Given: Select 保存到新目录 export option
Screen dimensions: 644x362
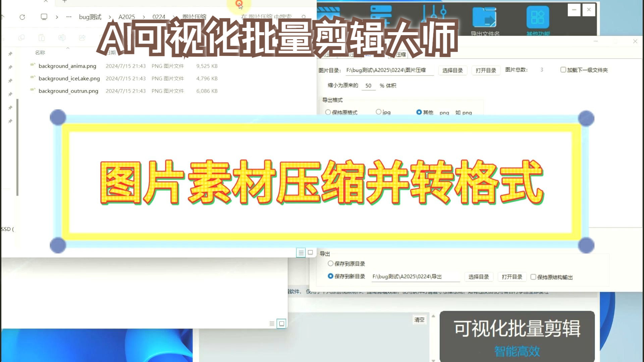Looking at the screenshot, I should (330, 276).
